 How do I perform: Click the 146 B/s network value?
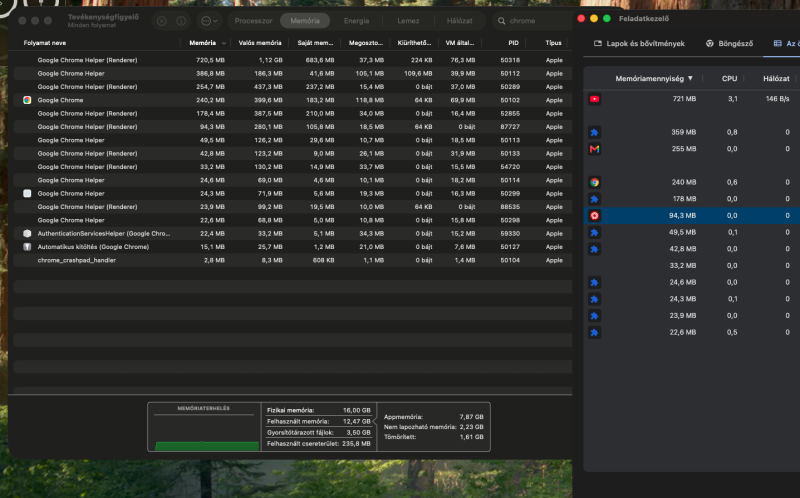coord(777,99)
